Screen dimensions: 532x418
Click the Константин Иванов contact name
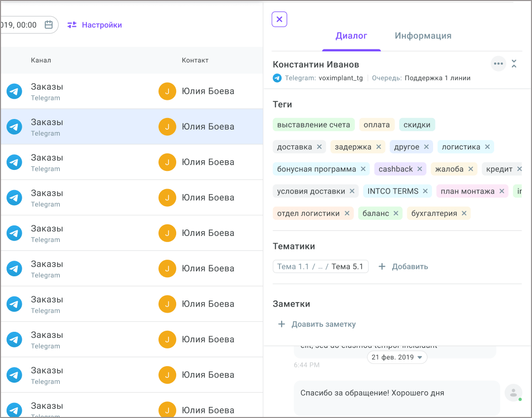(x=316, y=65)
